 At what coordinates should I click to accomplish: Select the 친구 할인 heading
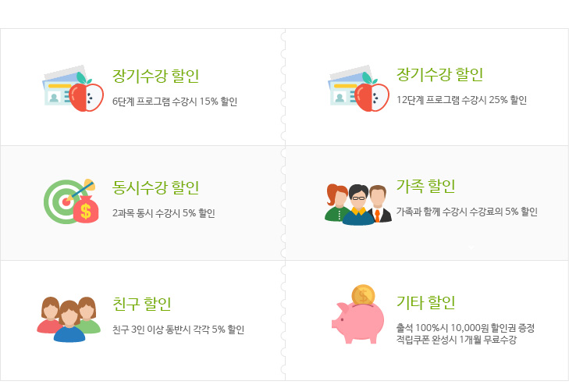(x=141, y=304)
